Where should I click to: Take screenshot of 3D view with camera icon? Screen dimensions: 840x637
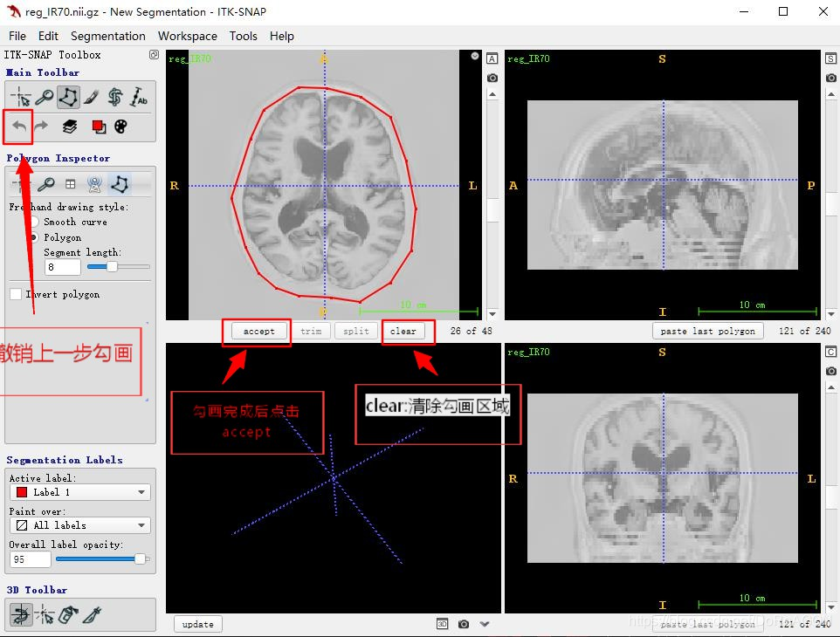[464, 624]
